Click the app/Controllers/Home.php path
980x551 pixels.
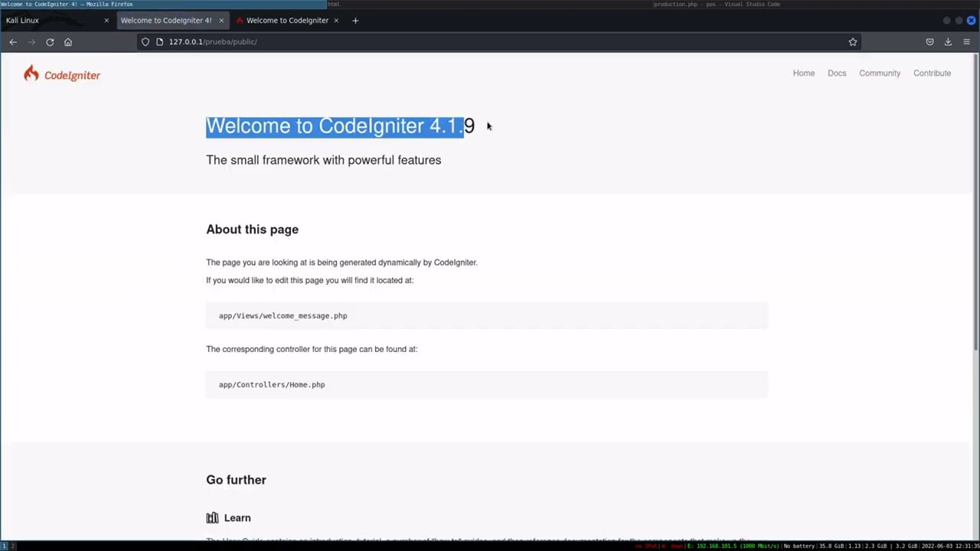(x=272, y=385)
